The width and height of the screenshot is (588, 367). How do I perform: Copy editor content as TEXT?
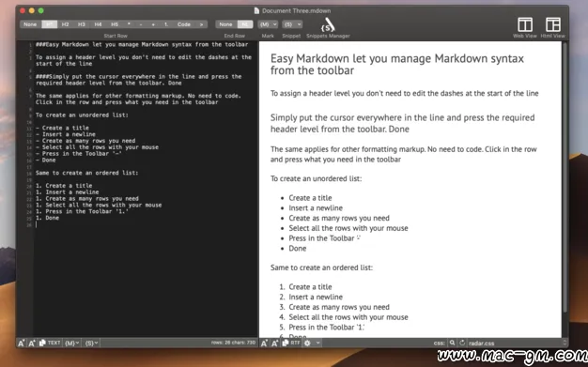(x=50, y=343)
